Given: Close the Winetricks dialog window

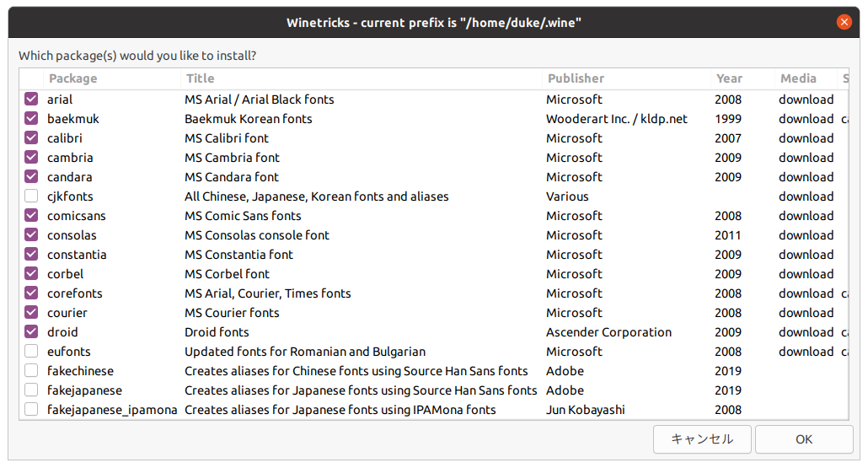Looking at the screenshot, I should pos(844,22).
